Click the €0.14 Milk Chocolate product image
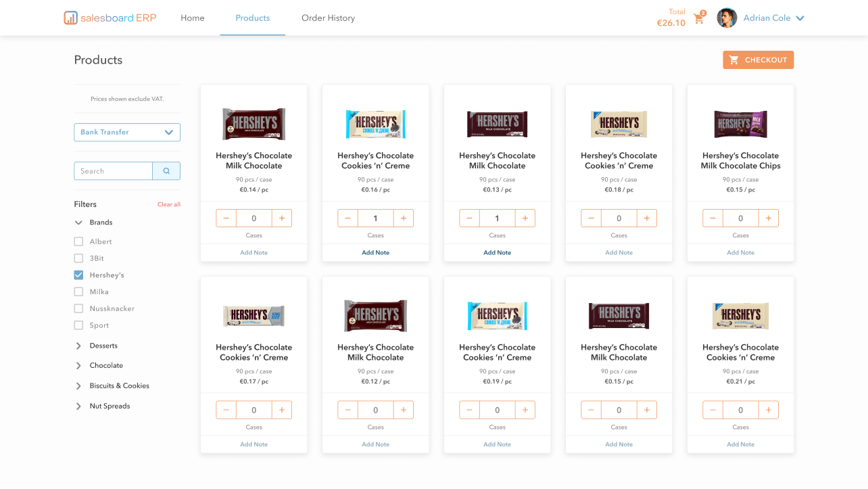The height and width of the screenshot is (489, 868). (254, 124)
